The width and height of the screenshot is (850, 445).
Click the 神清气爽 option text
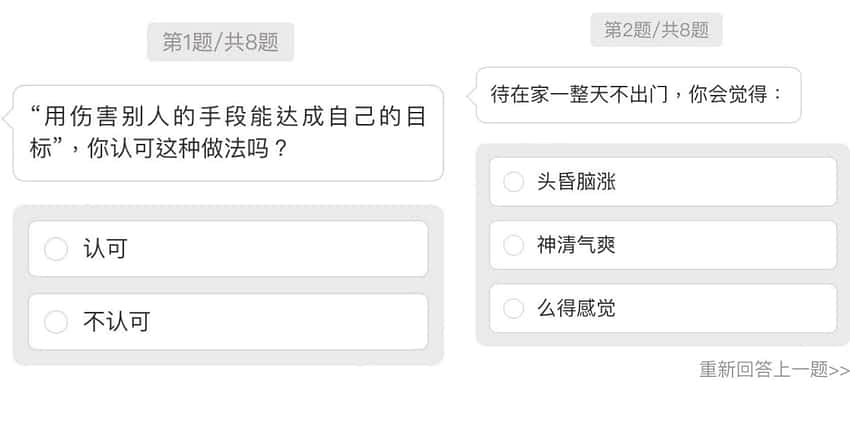pyautogui.click(x=576, y=245)
